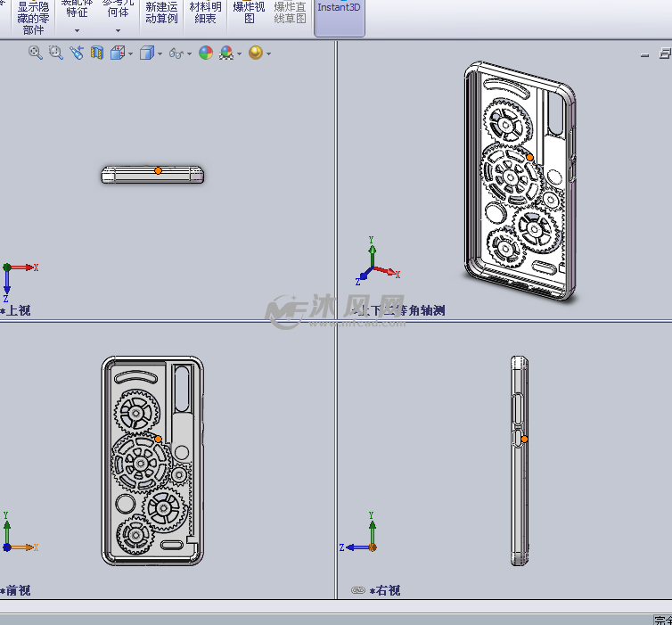The width and height of the screenshot is (672, 625).
Task: Open dropdown under 参考几何体
Action: click(118, 30)
